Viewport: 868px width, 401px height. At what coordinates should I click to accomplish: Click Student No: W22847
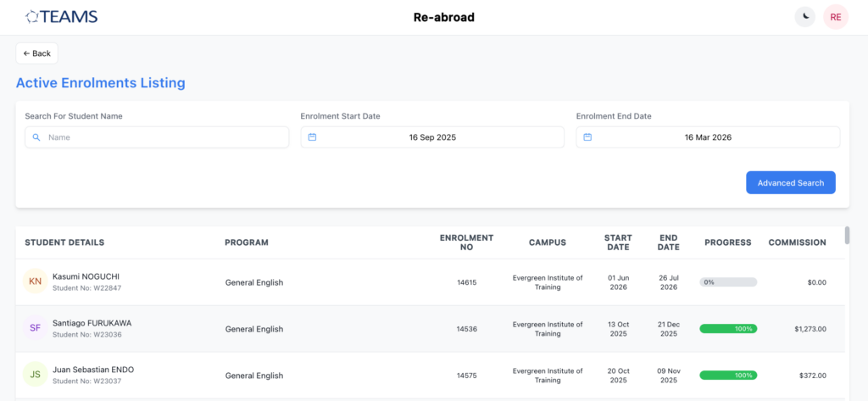pos(87,288)
